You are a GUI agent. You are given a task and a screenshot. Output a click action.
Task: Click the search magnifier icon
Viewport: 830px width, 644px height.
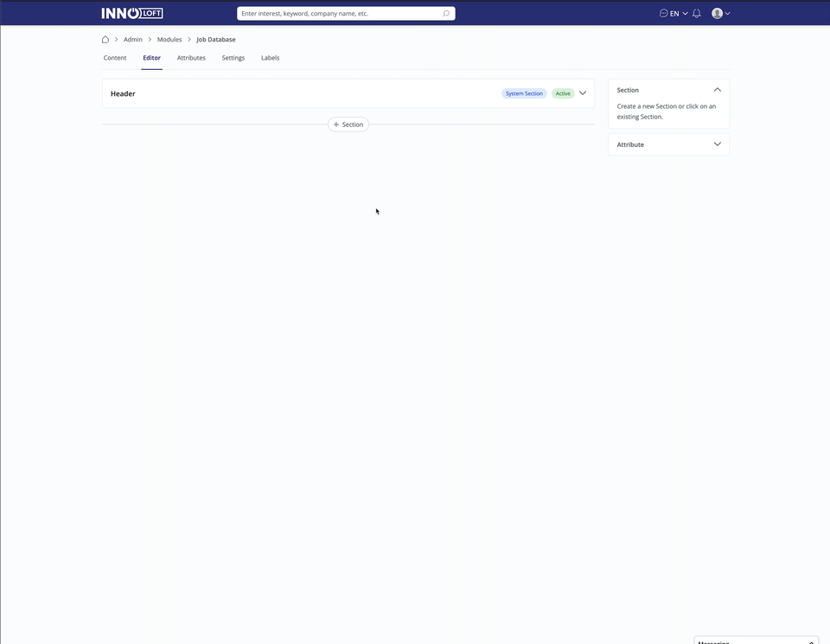tap(446, 14)
